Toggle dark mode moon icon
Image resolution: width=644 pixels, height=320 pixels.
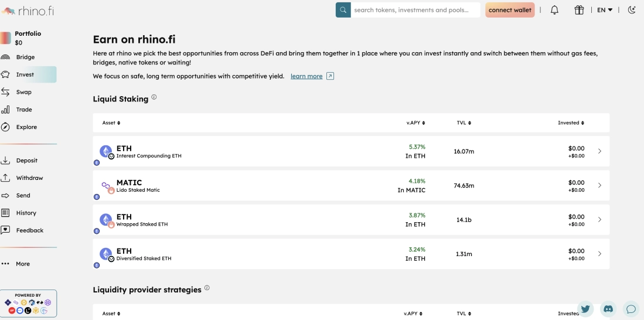coord(632,10)
